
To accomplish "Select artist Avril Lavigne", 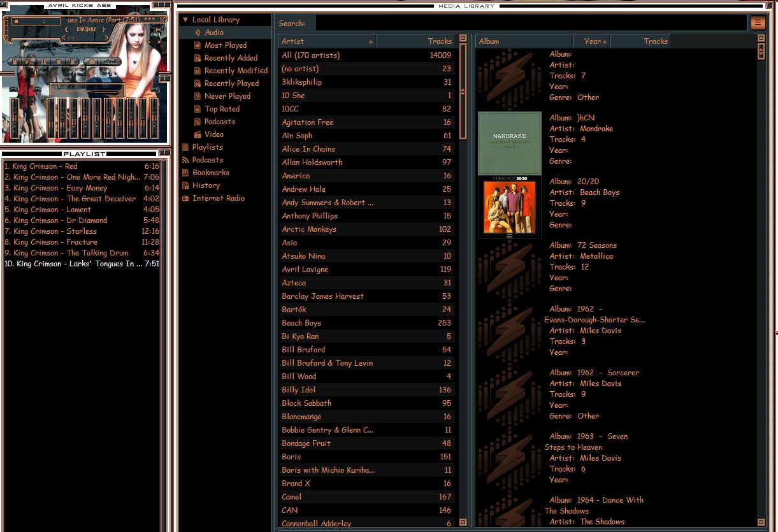I will [x=366, y=270].
